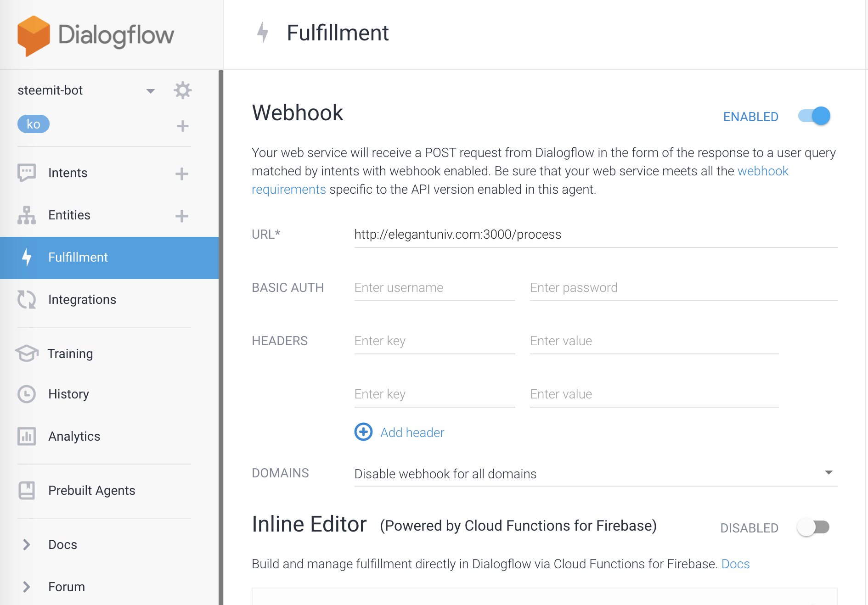
Task: Click the History clock icon
Action: (27, 394)
